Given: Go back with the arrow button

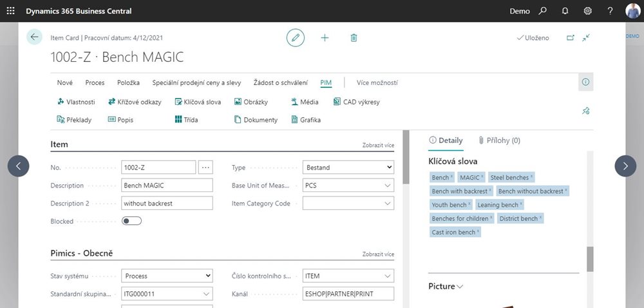Looking at the screenshot, I should click(x=35, y=37).
